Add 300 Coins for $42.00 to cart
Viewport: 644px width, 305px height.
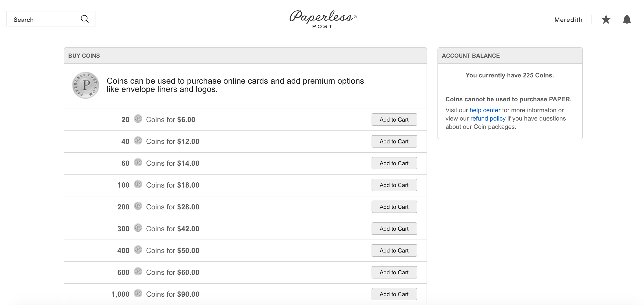coord(394,229)
